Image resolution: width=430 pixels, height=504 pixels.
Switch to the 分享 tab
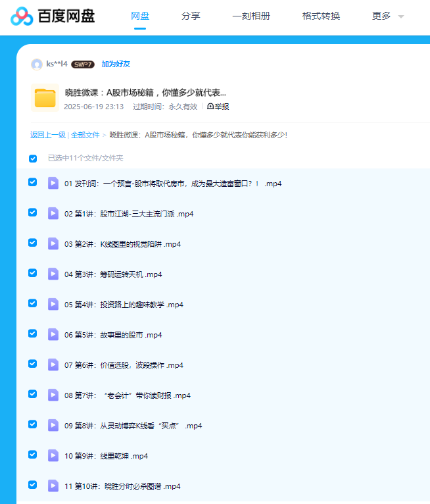pos(191,16)
